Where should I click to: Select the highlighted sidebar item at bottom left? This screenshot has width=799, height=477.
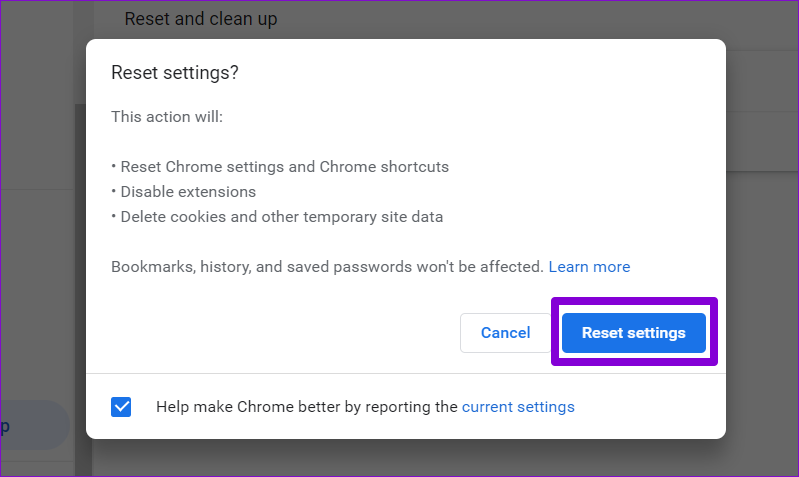coord(30,426)
